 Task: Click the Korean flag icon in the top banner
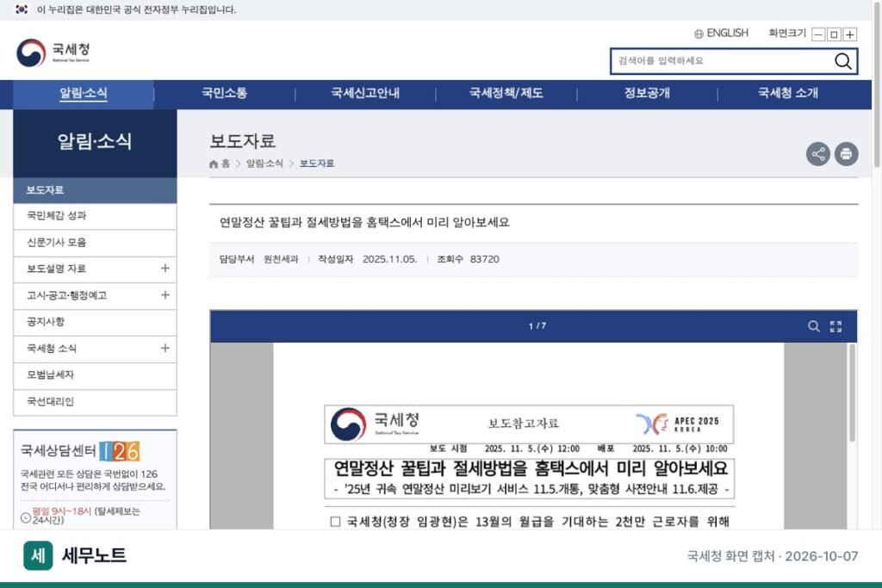click(22, 9)
